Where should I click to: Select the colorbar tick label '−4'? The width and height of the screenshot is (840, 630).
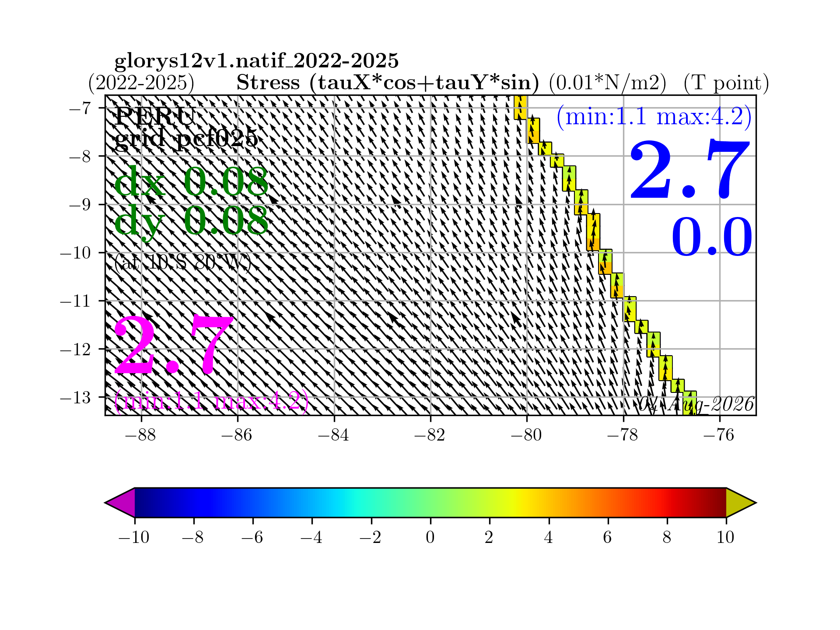311,537
